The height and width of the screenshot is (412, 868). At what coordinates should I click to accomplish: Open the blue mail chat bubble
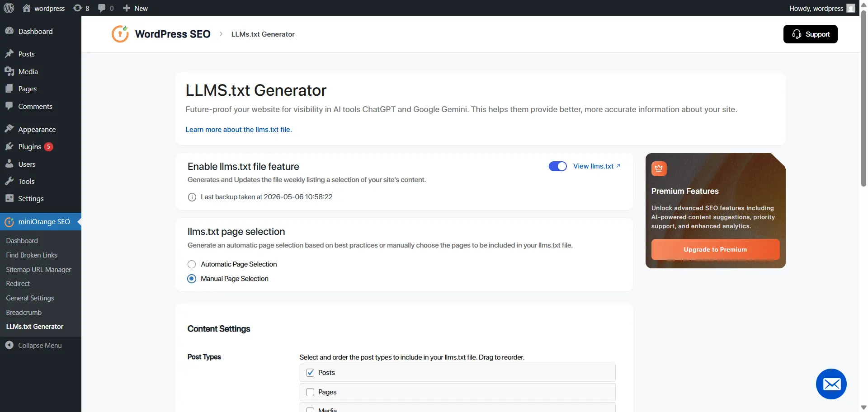[831, 384]
